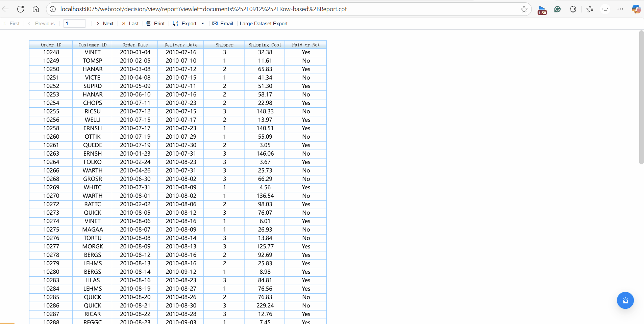
Task: Click order ID cell 10283
Action: (x=51, y=280)
